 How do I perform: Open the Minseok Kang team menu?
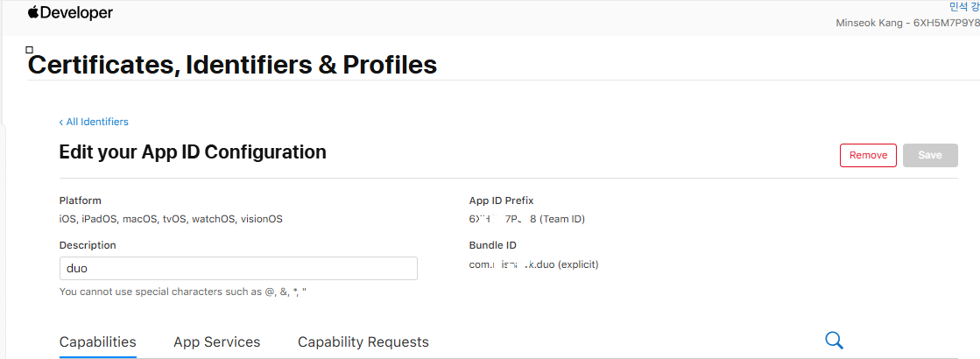[907, 22]
